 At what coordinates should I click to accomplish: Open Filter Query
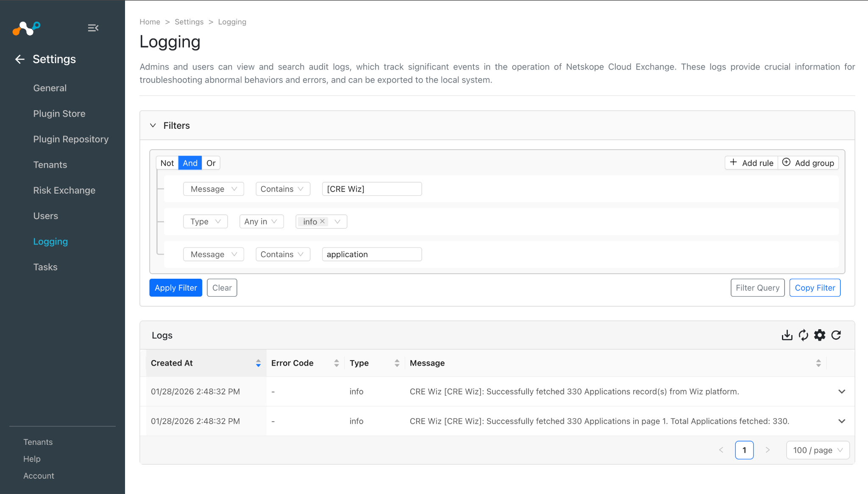[758, 288]
